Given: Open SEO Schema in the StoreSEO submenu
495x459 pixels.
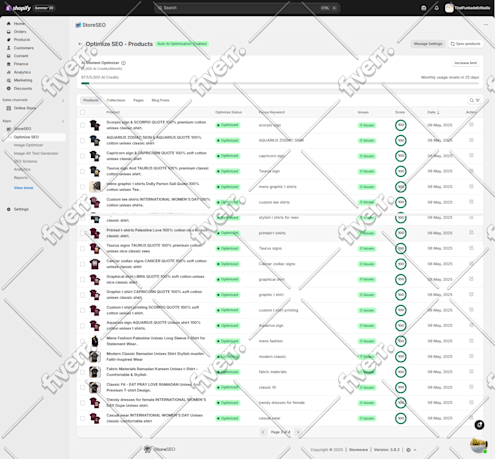Looking at the screenshot, I should [x=25, y=161].
